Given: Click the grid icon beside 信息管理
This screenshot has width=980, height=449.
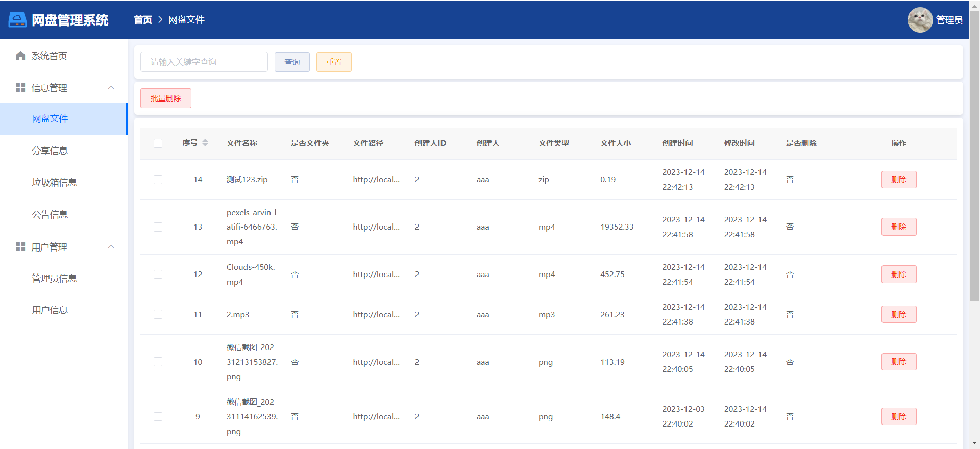Looking at the screenshot, I should pyautogui.click(x=20, y=88).
